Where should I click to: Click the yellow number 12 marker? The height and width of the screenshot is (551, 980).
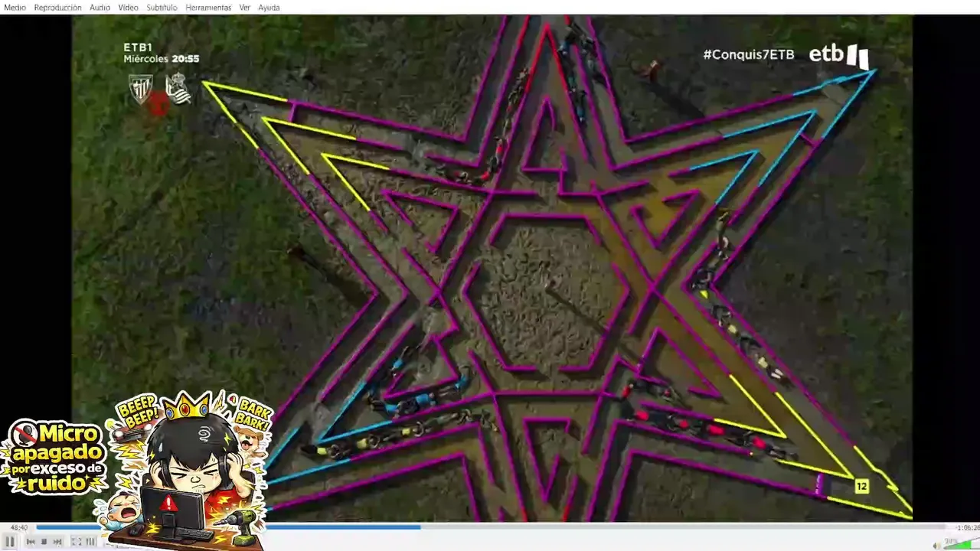(861, 487)
